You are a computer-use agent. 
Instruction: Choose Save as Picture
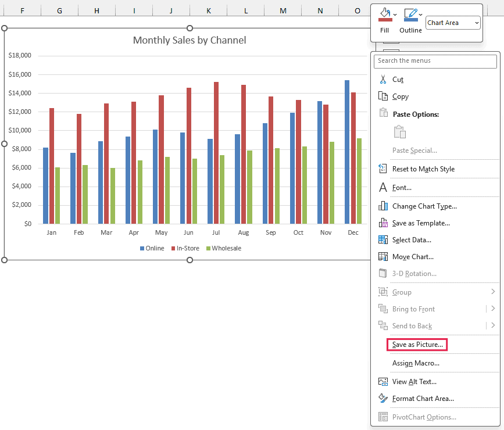(x=417, y=345)
